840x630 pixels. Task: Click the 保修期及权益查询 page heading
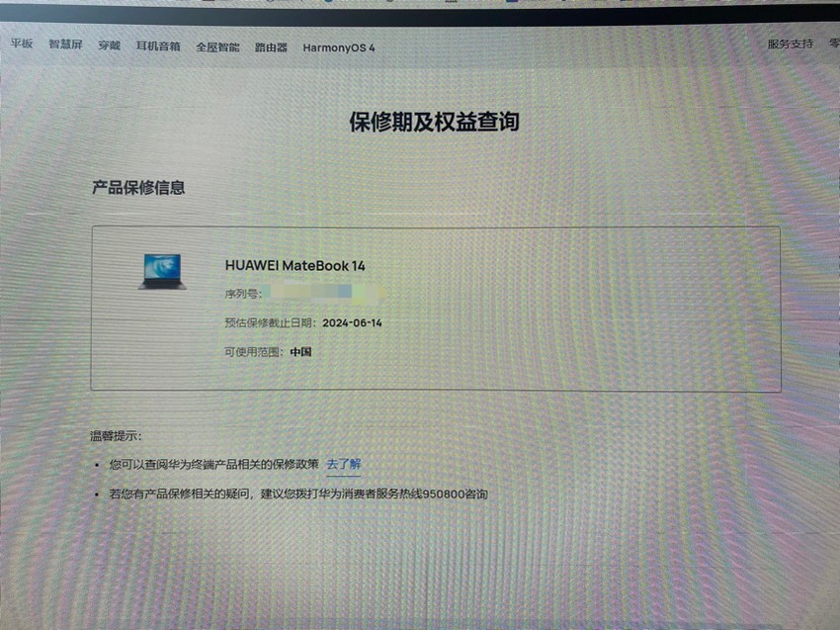435,122
